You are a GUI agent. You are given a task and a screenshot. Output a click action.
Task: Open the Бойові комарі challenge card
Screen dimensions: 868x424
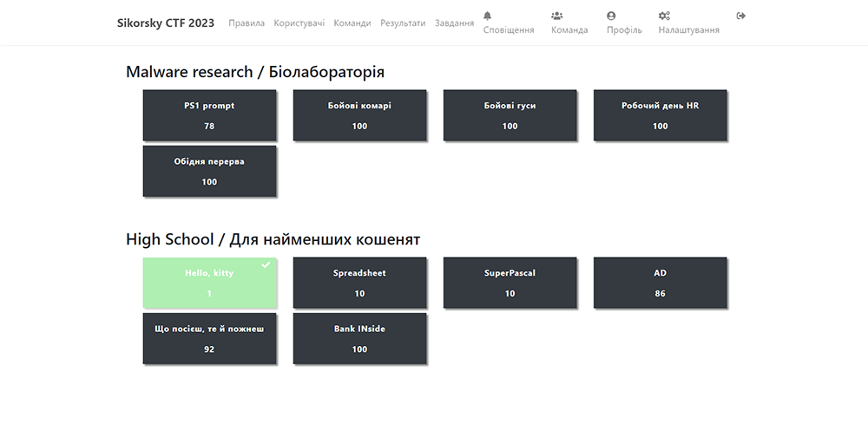[359, 115]
